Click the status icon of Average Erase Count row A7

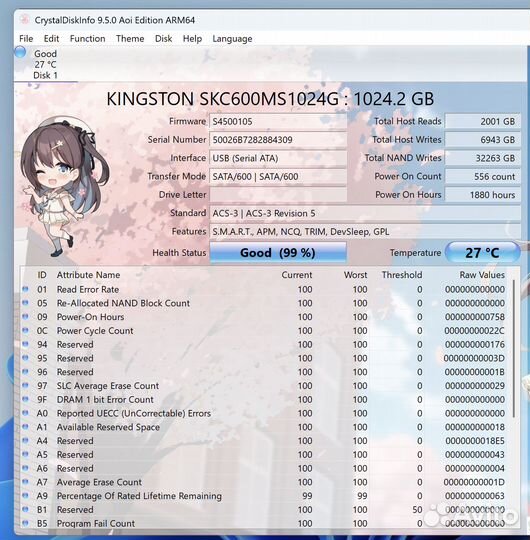(25, 482)
